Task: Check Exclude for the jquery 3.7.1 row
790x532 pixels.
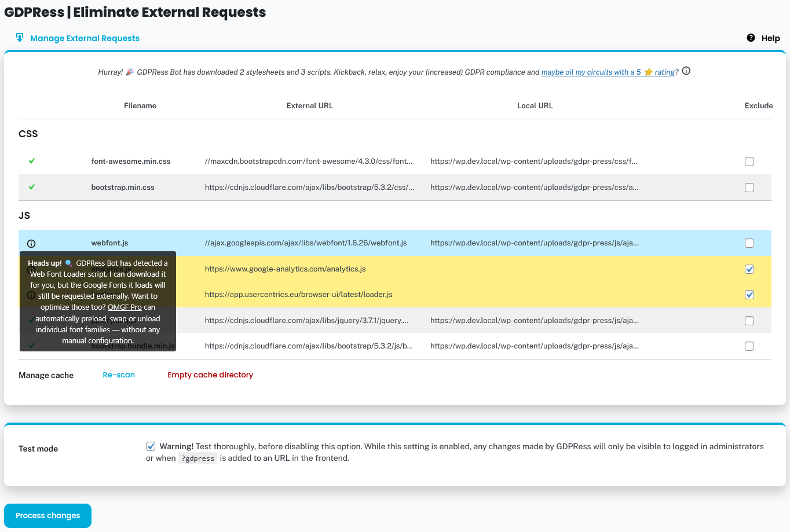Action: 749,321
